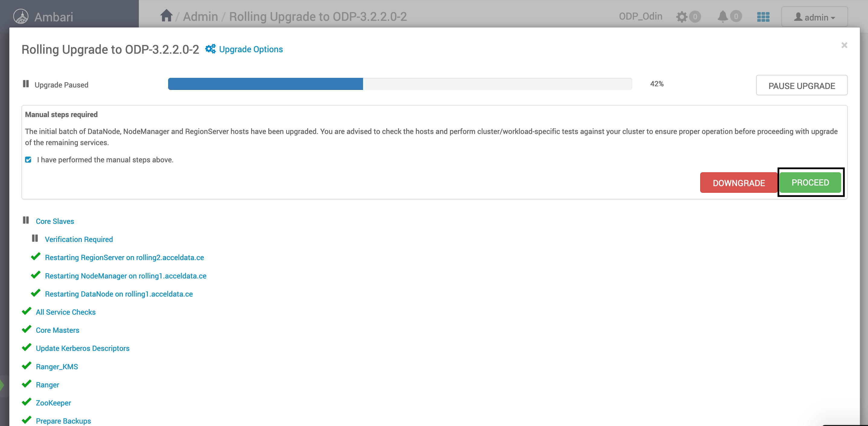The height and width of the screenshot is (426, 868).
Task: Open the Verification Required step
Action: pos(79,240)
